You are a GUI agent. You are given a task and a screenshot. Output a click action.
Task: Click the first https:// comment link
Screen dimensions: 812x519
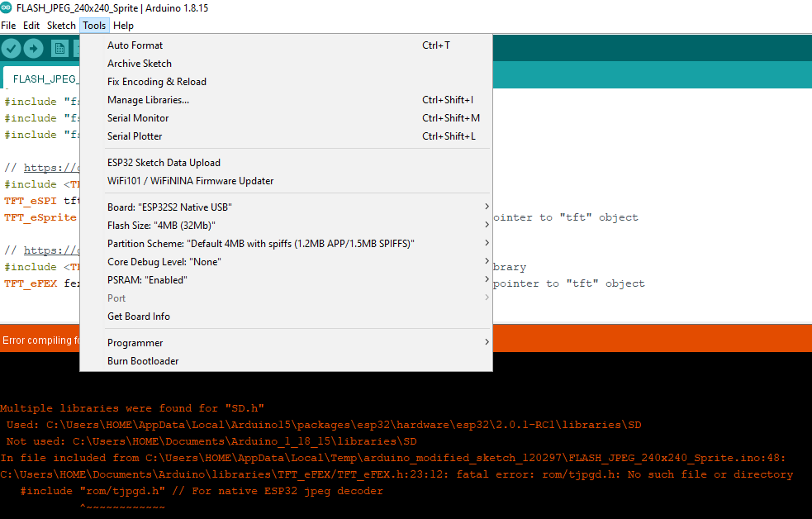51,167
